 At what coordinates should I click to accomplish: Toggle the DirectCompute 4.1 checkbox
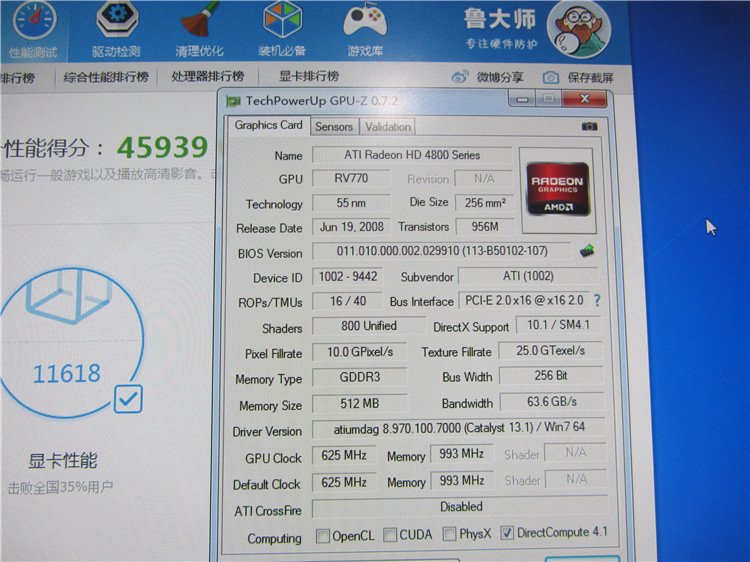coord(507,532)
